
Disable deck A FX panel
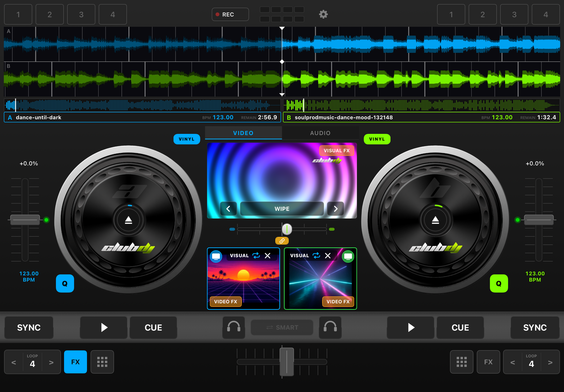(x=75, y=362)
